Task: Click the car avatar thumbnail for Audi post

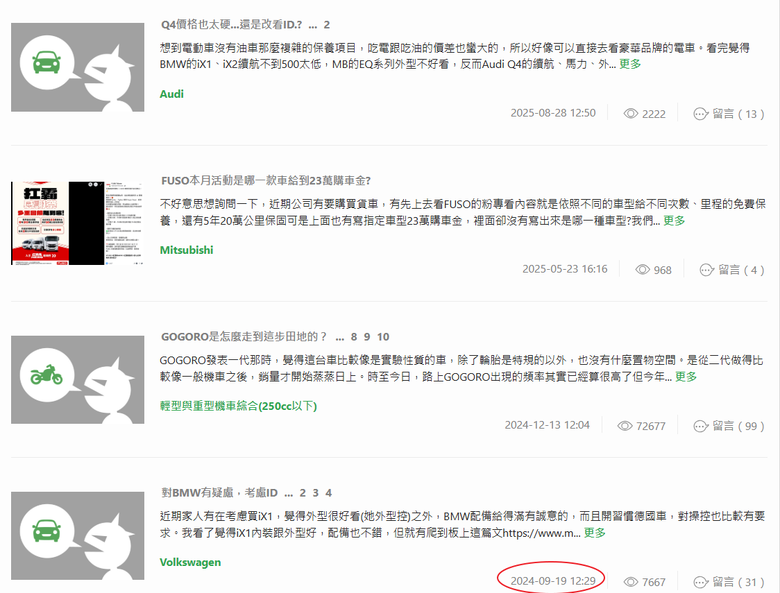Action: click(x=78, y=67)
